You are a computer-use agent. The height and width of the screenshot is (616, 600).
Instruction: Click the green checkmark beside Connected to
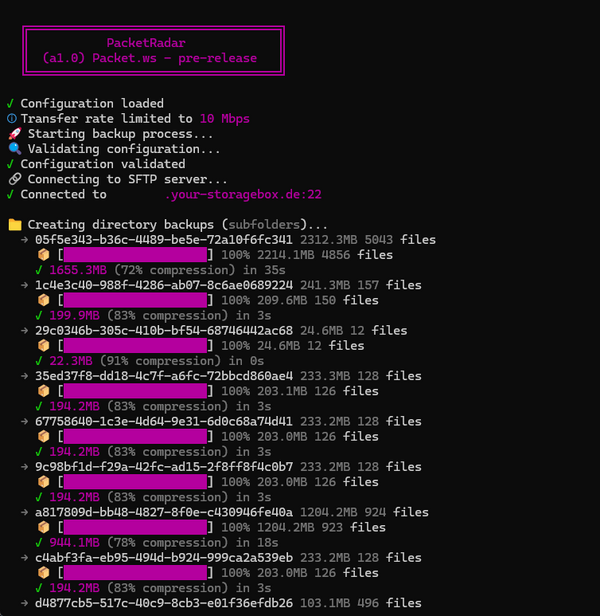11,194
